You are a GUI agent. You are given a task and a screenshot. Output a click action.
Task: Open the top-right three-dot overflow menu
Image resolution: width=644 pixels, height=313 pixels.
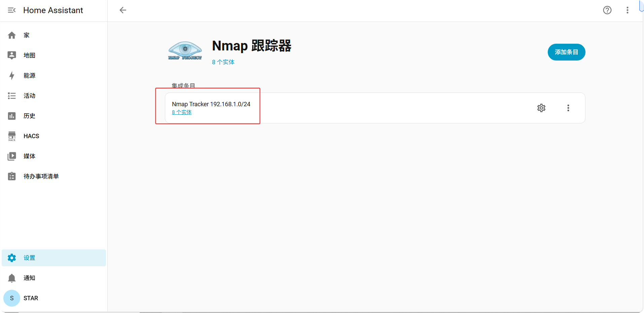coord(627,10)
